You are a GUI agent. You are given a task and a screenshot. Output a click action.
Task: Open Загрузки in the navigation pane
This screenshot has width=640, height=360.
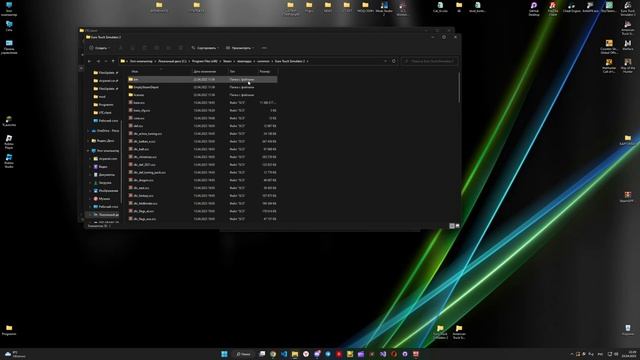coord(103,183)
